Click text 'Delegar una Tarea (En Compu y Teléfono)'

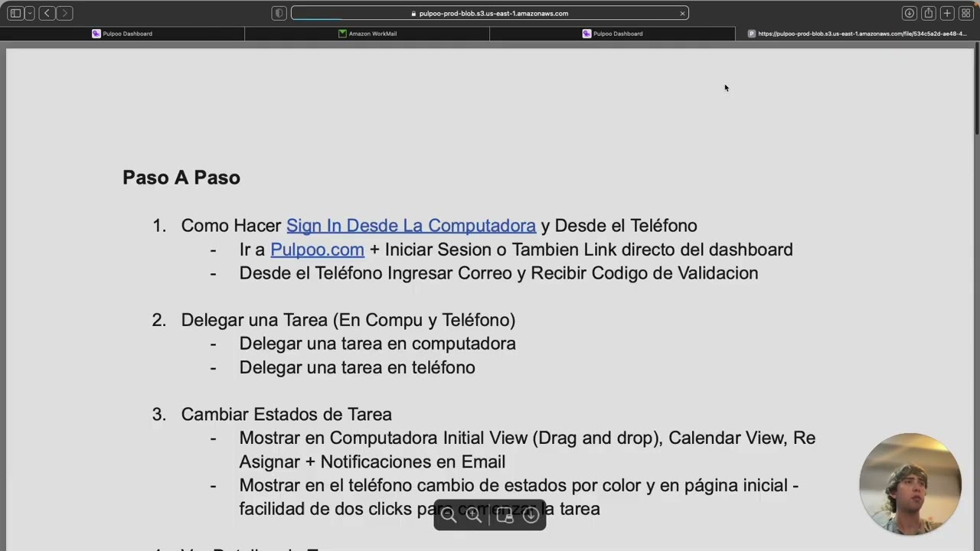click(x=348, y=320)
